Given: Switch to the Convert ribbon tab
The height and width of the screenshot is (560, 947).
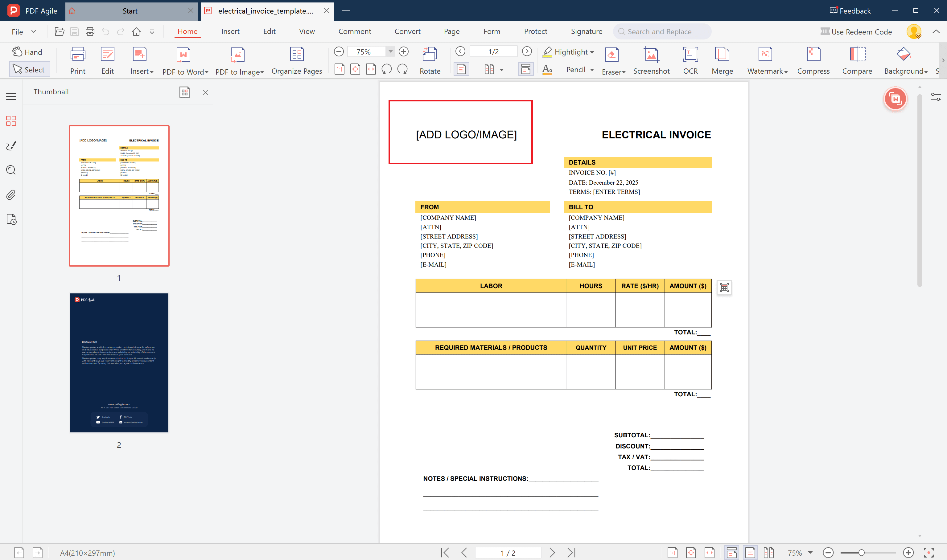Looking at the screenshot, I should (407, 31).
